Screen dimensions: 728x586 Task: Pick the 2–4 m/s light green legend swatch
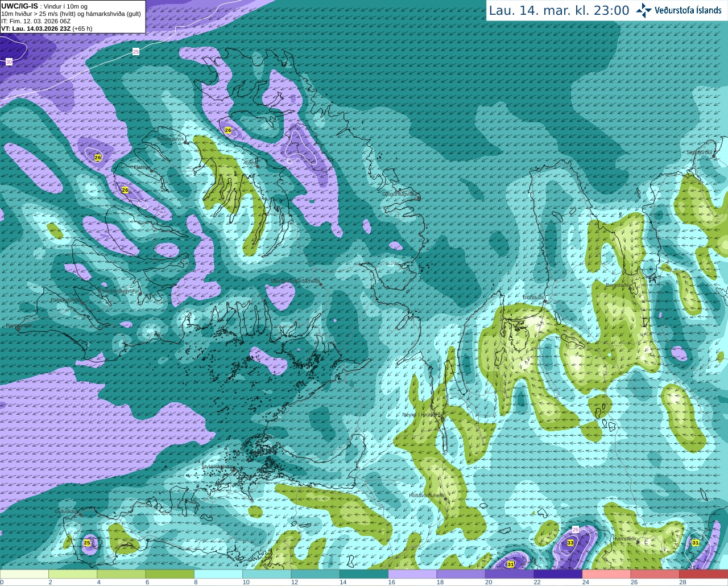click(73, 574)
